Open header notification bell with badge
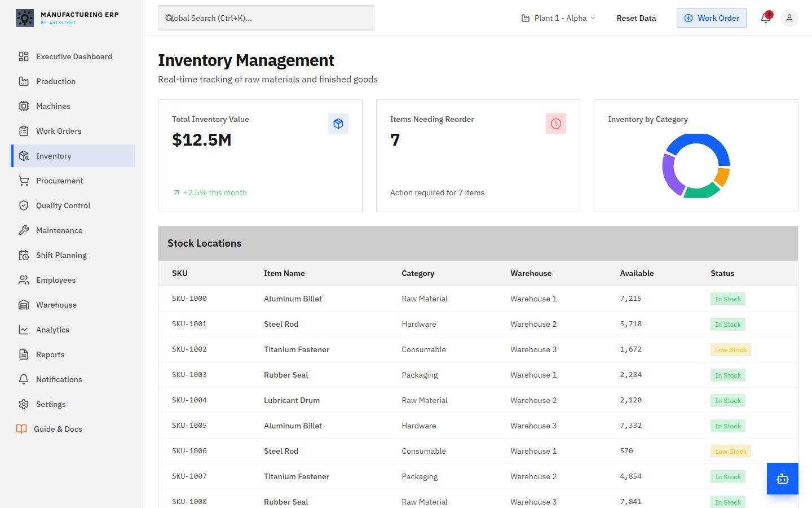The height and width of the screenshot is (508, 812). pos(766,18)
